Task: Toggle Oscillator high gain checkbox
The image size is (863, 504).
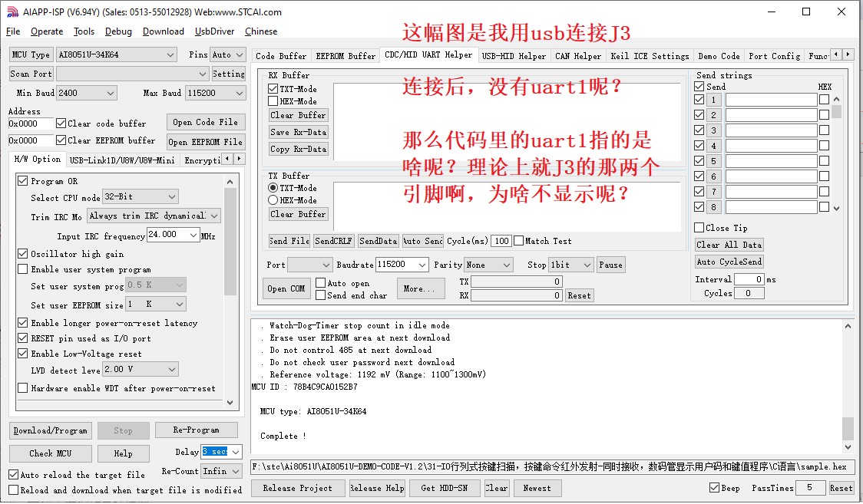Action: click(x=22, y=253)
